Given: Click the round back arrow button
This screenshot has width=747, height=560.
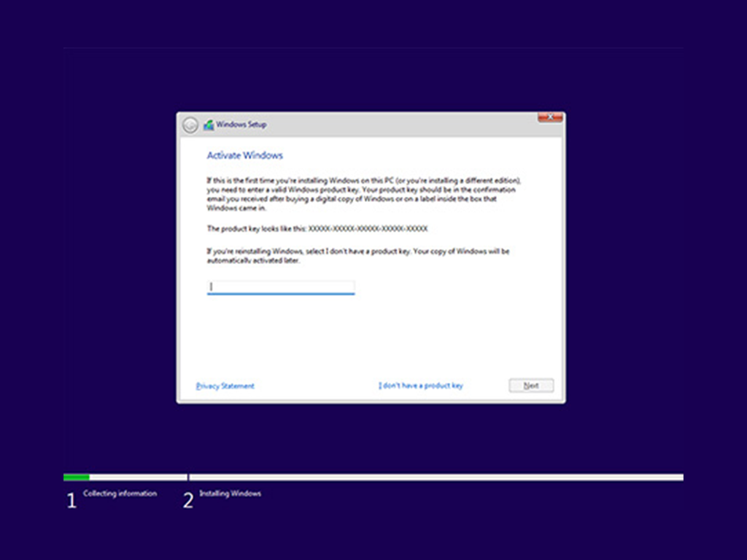Looking at the screenshot, I should [190, 125].
